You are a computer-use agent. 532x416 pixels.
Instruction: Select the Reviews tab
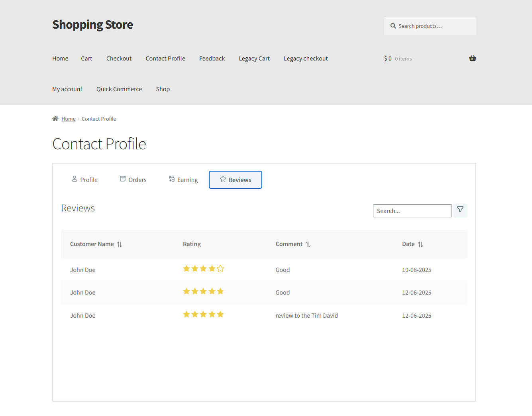click(x=236, y=180)
